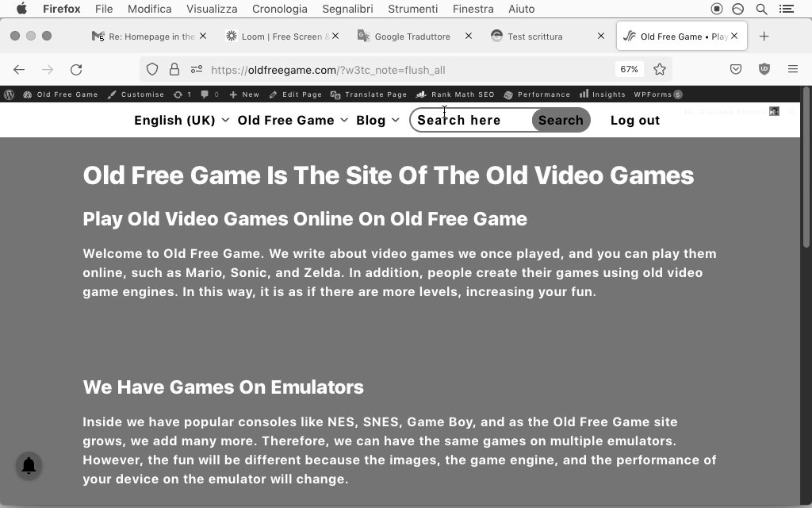Open the Finestra menu

pyautogui.click(x=473, y=9)
